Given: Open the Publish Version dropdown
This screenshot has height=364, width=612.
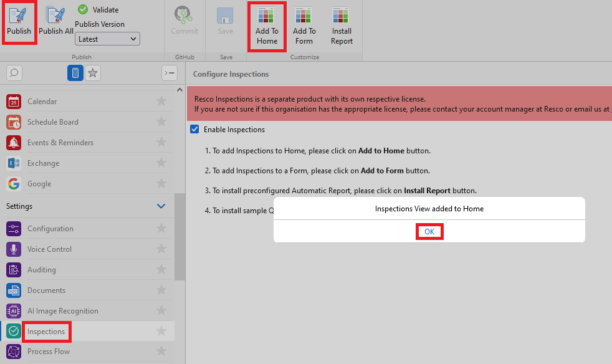Looking at the screenshot, I should 107,39.
